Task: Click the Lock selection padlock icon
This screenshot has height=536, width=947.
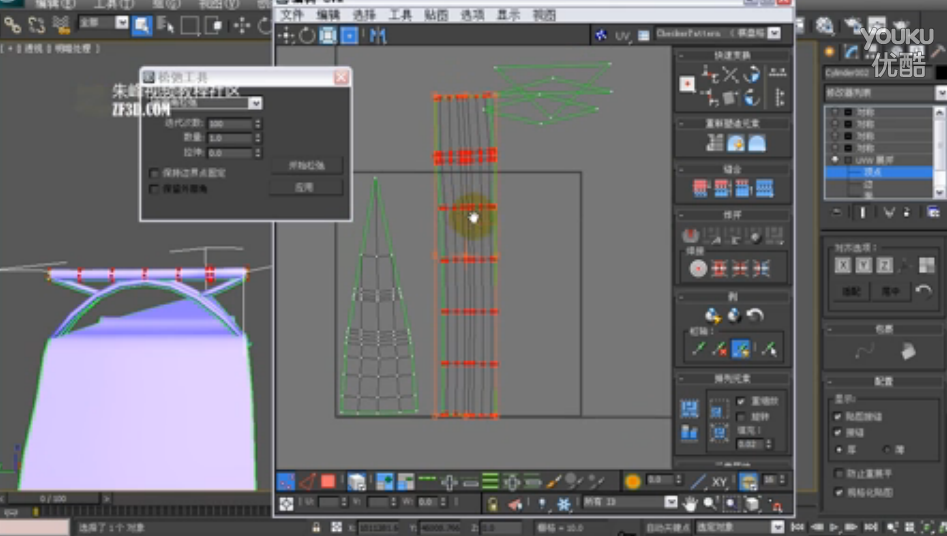Action: click(493, 503)
